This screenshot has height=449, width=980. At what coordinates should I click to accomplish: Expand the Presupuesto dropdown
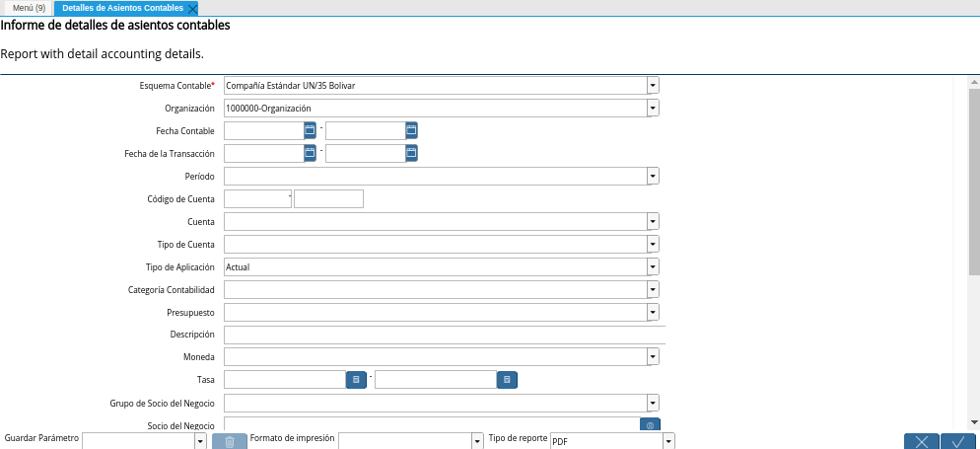(653, 312)
